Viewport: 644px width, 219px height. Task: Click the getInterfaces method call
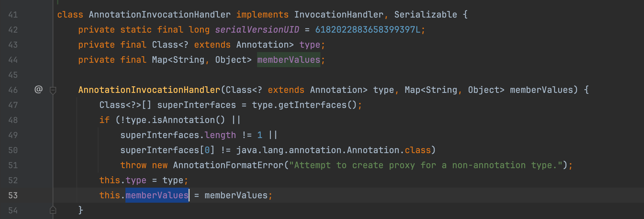[312, 105]
